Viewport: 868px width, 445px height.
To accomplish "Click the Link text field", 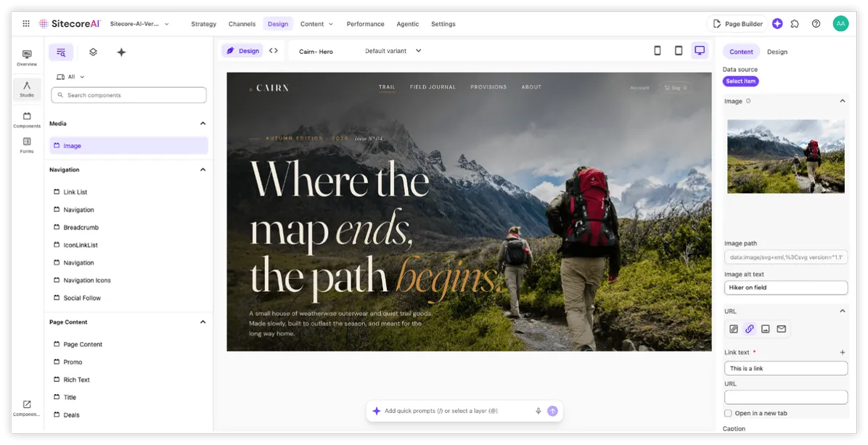I will (x=786, y=368).
